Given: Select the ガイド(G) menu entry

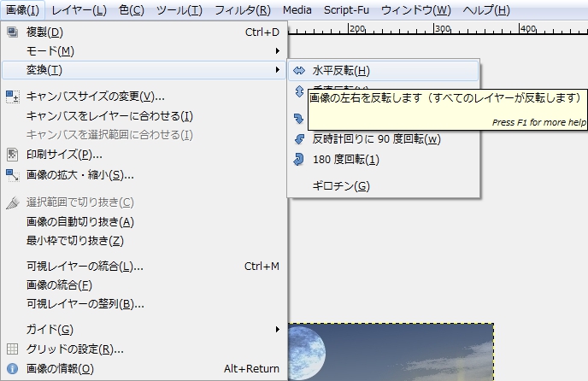Looking at the screenshot, I should [144, 329].
